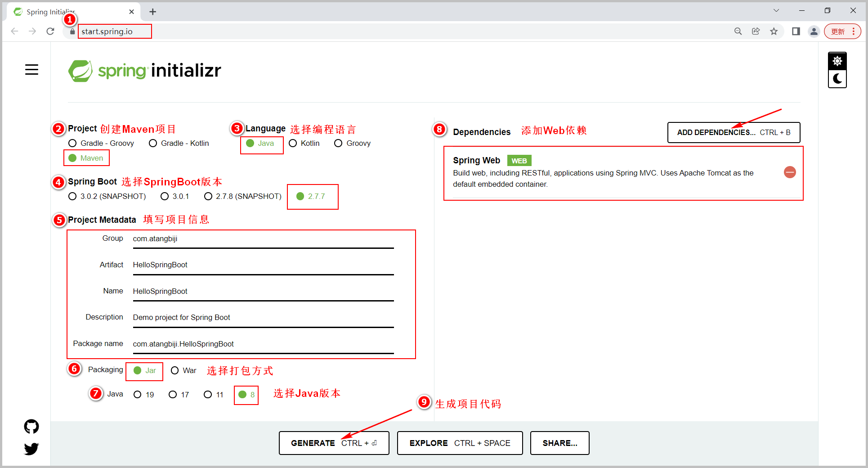
Task: Select Maven project type
Action: (86, 158)
